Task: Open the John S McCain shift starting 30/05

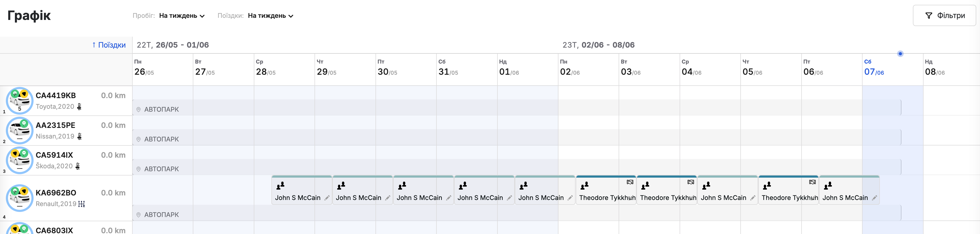Action: pyautogui.click(x=423, y=190)
